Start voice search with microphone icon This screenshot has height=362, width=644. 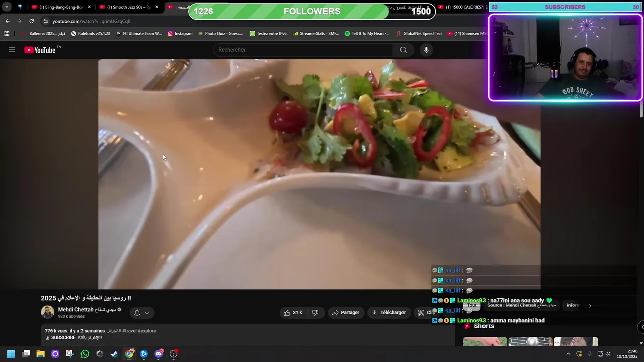(x=426, y=50)
